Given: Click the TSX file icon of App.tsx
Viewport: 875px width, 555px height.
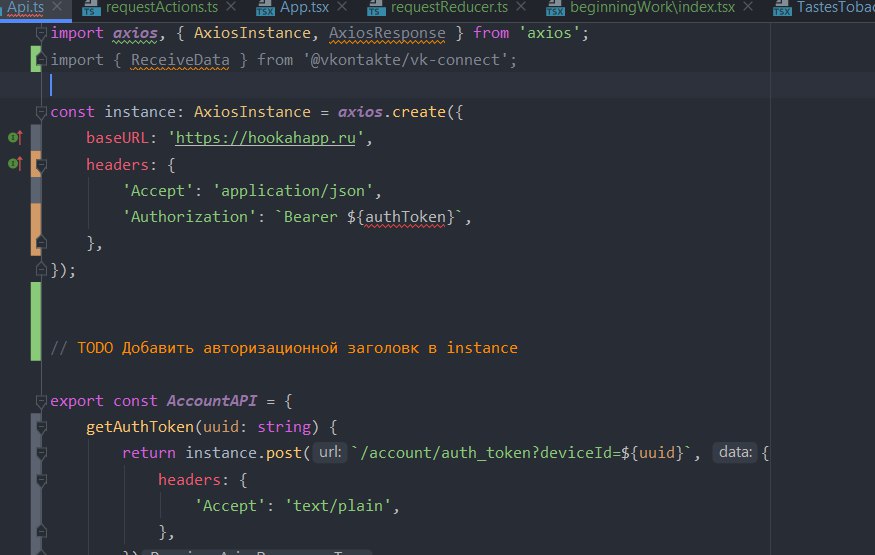Looking at the screenshot, I should click(265, 8).
